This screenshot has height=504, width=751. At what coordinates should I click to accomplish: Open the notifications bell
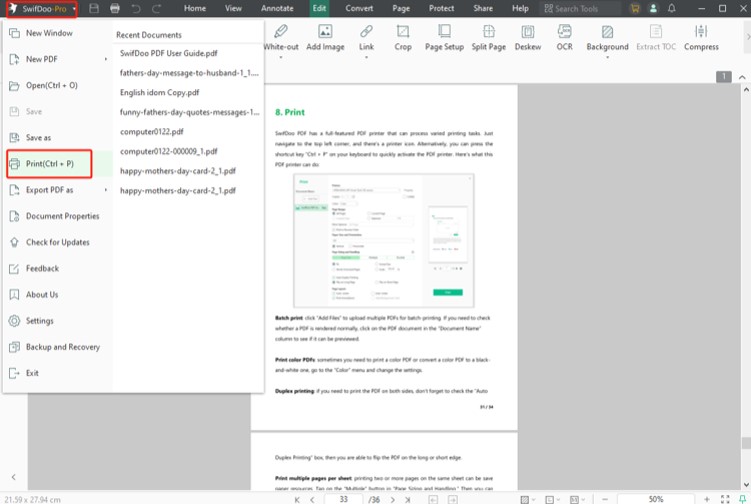(x=671, y=8)
